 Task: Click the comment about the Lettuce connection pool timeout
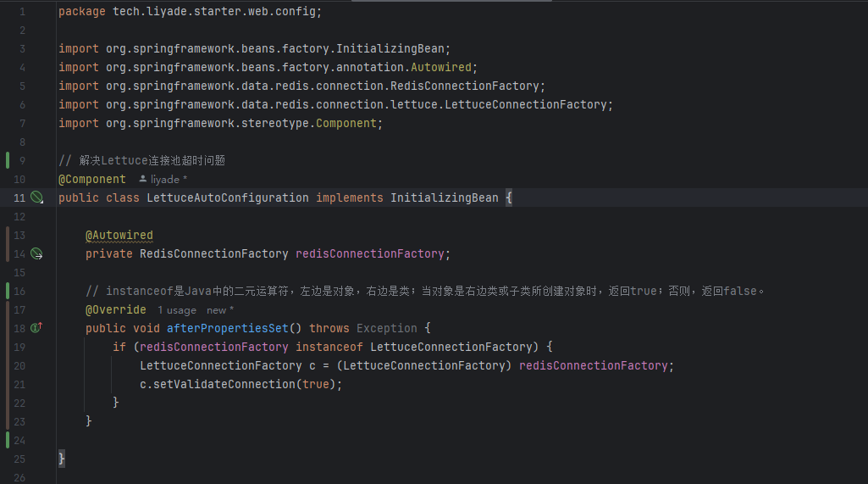tap(141, 161)
